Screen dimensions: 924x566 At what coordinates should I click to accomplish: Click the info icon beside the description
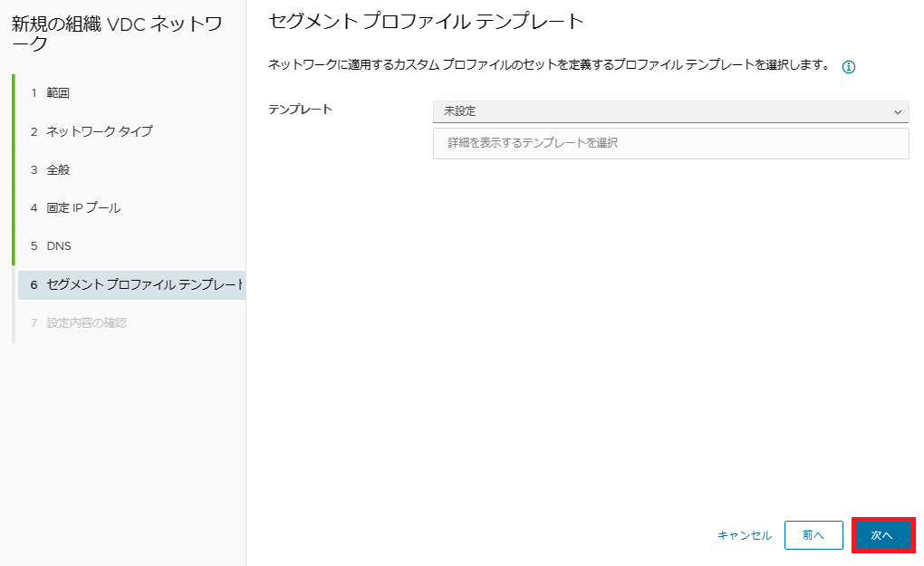[848, 66]
